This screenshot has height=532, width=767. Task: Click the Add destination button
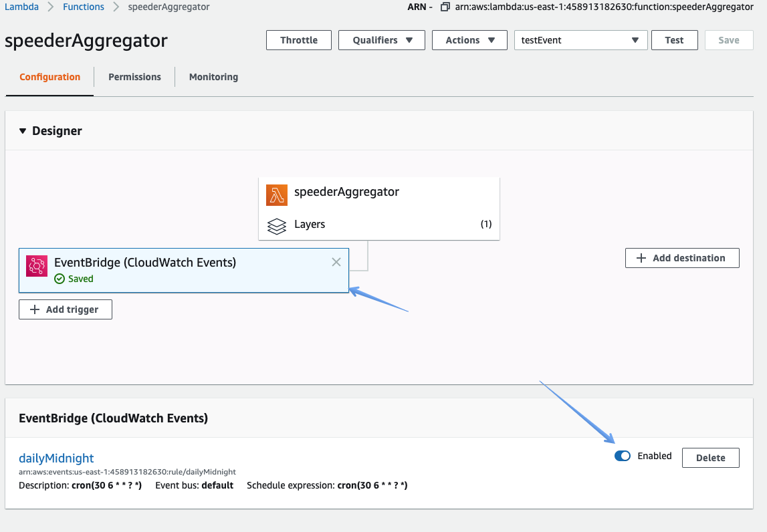pos(682,258)
